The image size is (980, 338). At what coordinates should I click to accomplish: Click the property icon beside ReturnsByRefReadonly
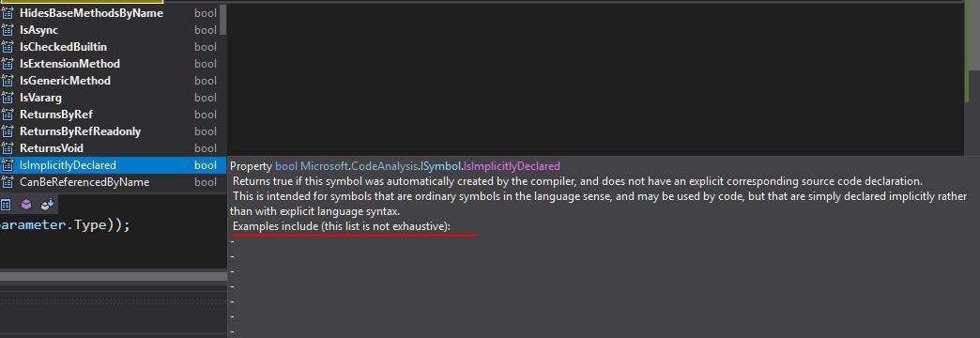pyautogui.click(x=7, y=131)
